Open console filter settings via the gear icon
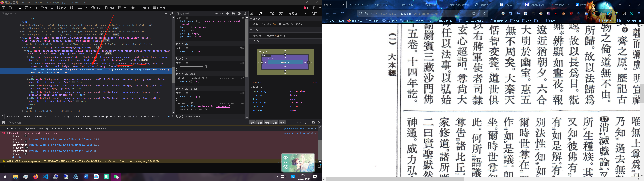This screenshot has height=181, width=644. tap(313, 122)
